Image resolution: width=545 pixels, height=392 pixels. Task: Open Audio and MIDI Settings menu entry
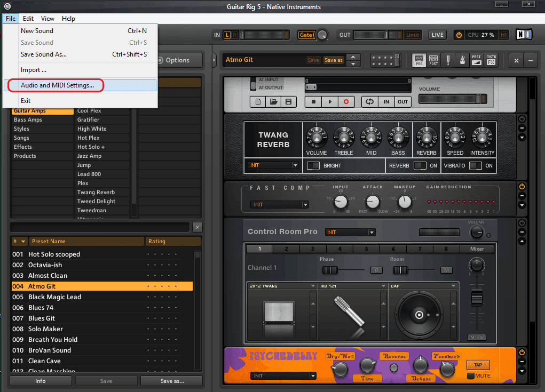pos(80,85)
